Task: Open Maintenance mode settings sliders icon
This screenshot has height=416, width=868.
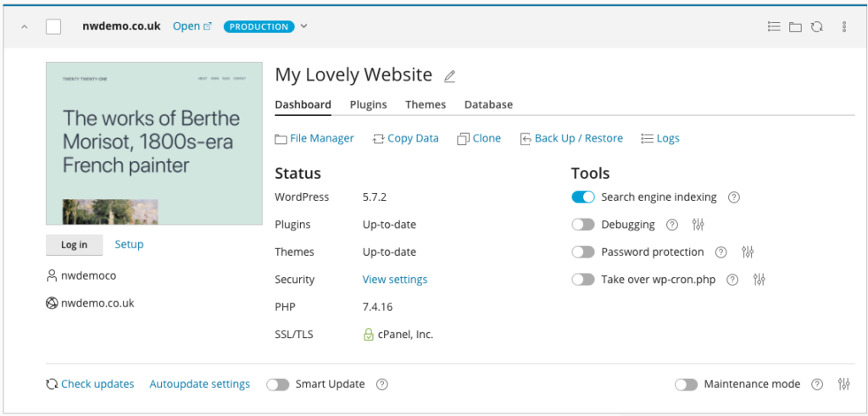Action: click(x=843, y=384)
